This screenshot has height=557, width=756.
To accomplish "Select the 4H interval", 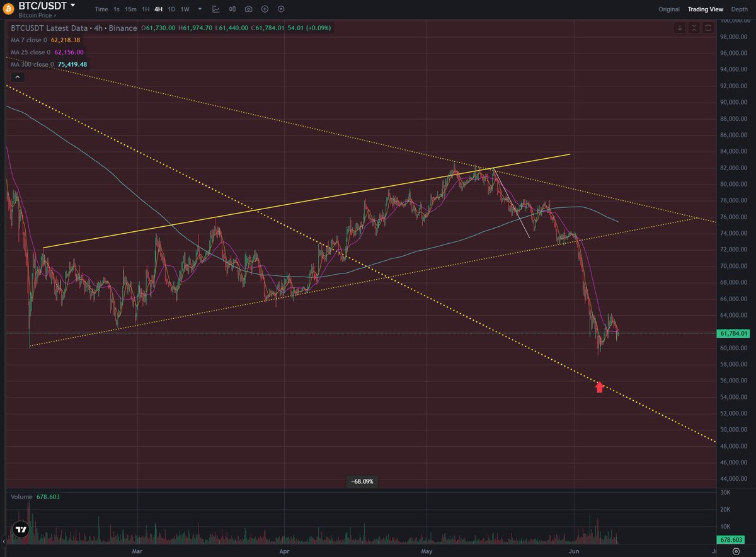I will [158, 9].
